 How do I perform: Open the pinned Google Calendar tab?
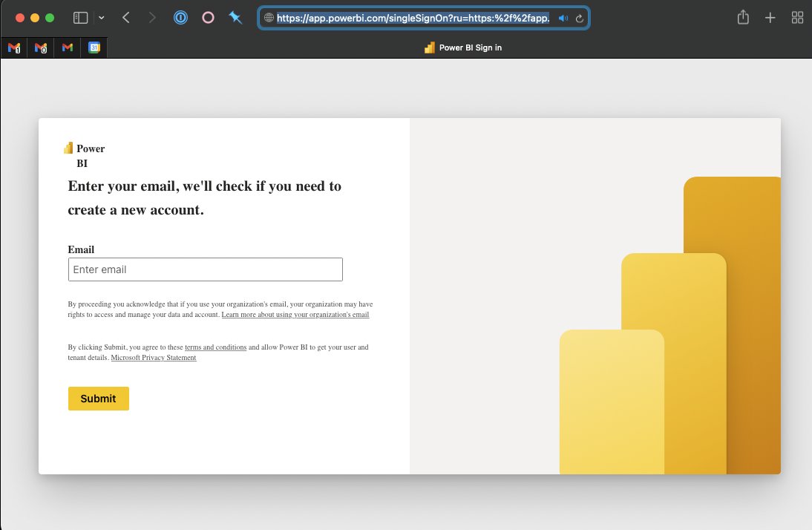(94, 48)
